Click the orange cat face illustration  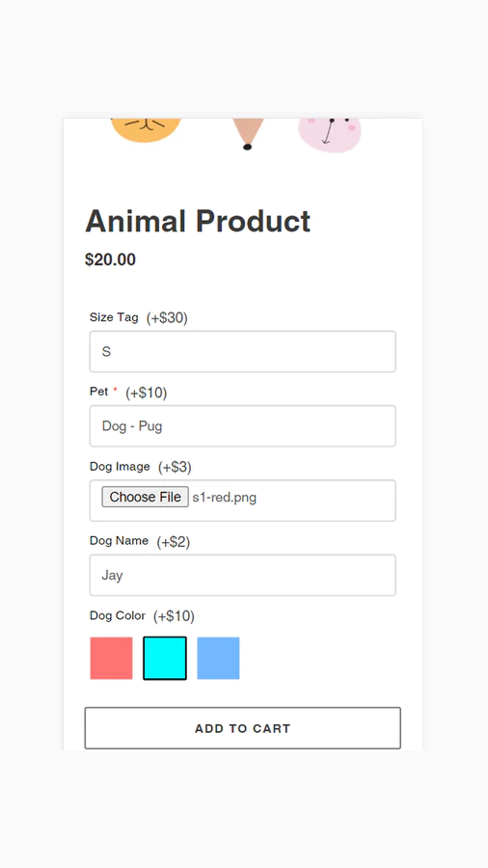coord(146,130)
